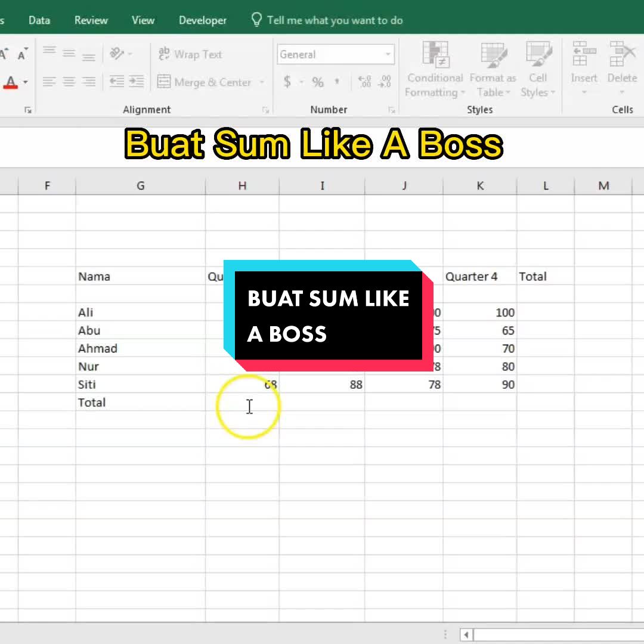Screen dimensions: 644x644
Task: Click Delete cells button
Action: tap(622, 68)
